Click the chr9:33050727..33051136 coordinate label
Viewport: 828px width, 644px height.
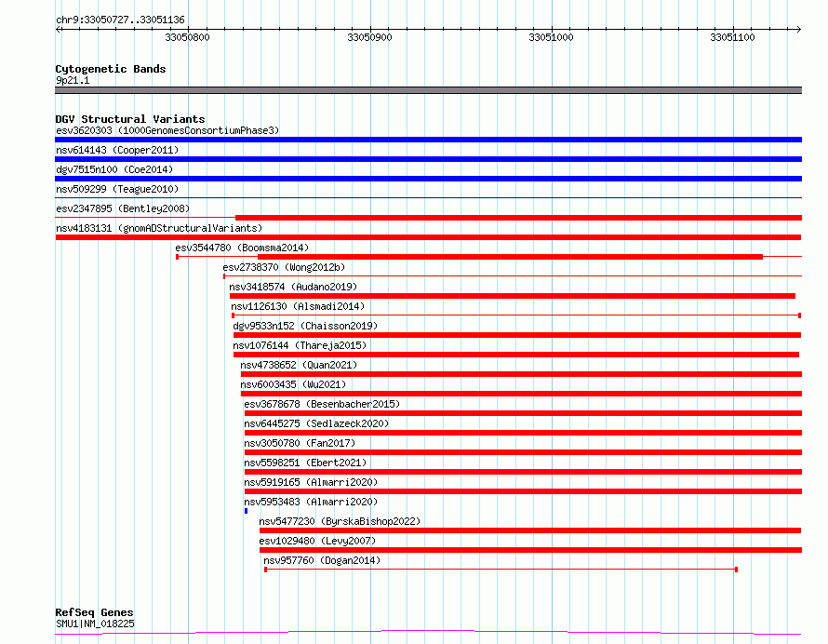[120, 20]
